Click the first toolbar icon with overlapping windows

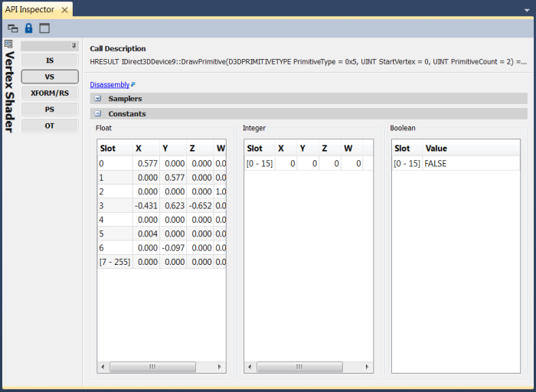pos(13,28)
